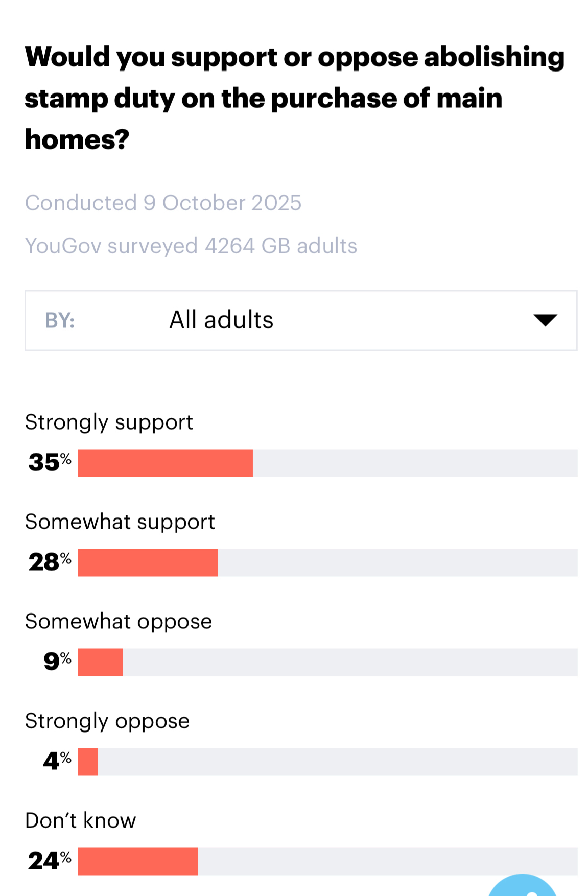Click the red Strongly support bar
The width and height of the screenshot is (588, 896).
pos(166,463)
